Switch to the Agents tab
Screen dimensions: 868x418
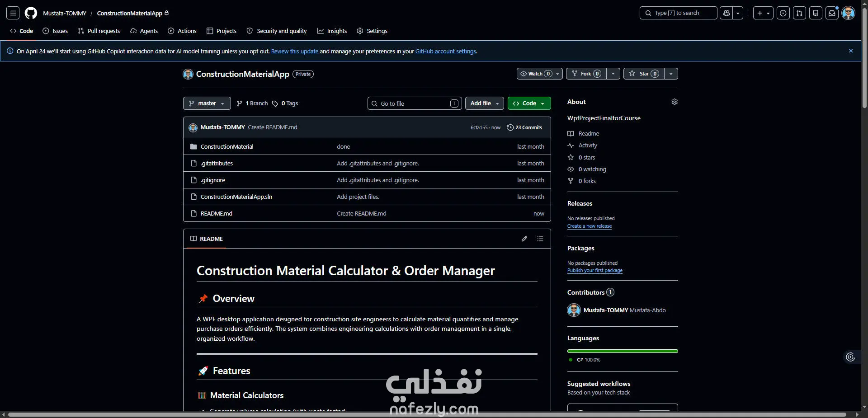[144, 31]
